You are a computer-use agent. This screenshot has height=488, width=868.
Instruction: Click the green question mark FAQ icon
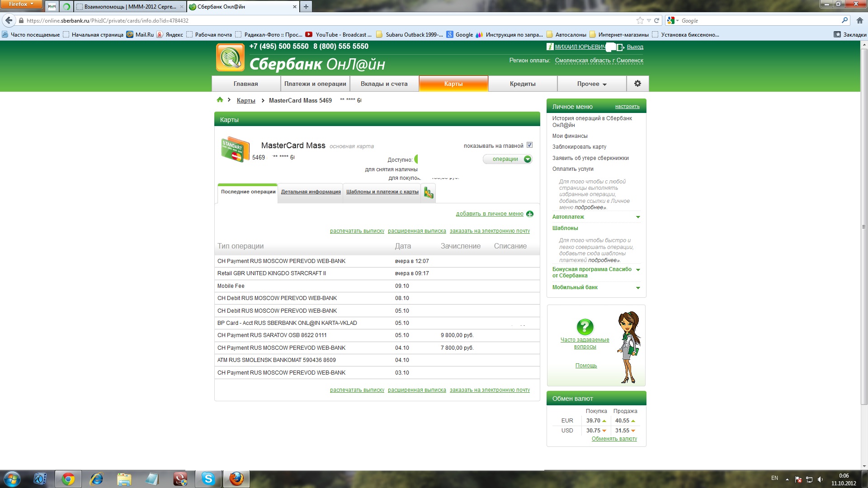click(585, 327)
